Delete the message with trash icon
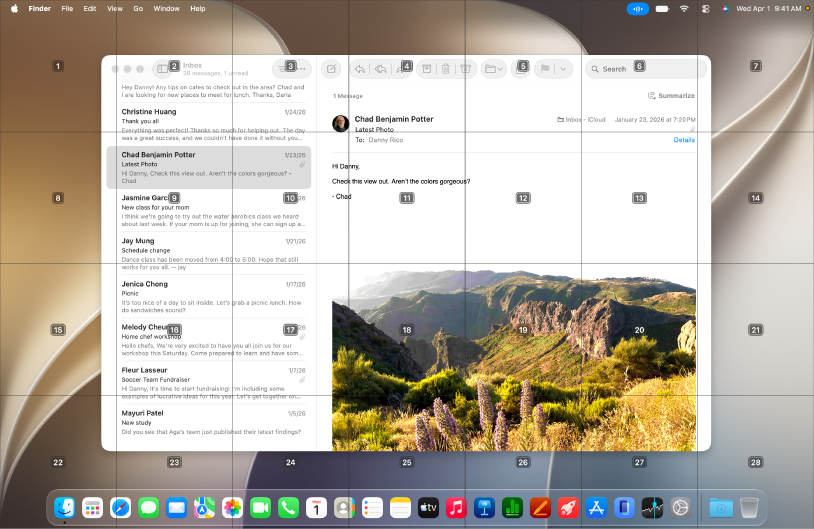The height and width of the screenshot is (529, 814). [445, 69]
